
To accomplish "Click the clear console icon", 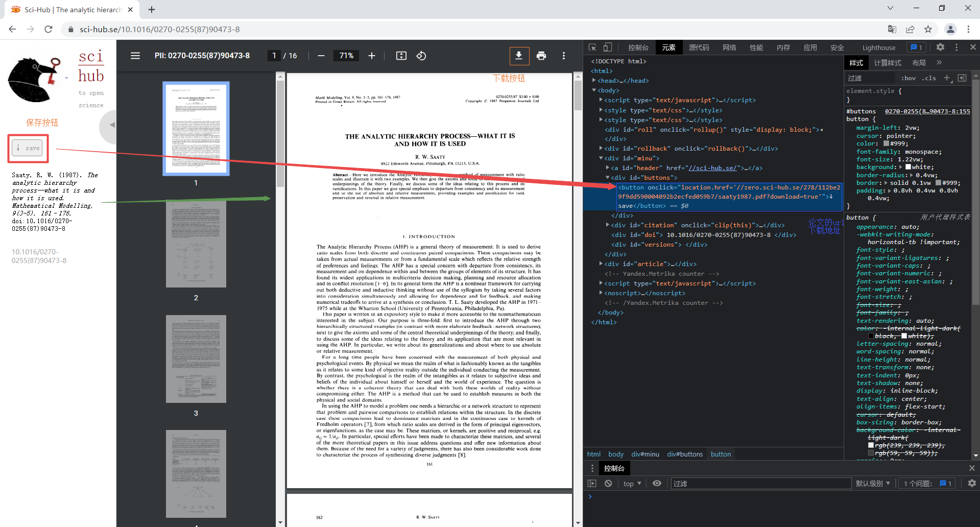I will (608, 483).
